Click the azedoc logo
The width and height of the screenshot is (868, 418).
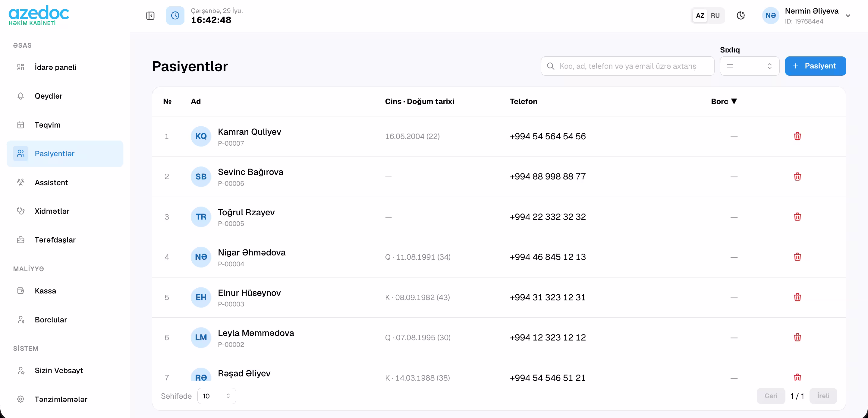(x=38, y=15)
